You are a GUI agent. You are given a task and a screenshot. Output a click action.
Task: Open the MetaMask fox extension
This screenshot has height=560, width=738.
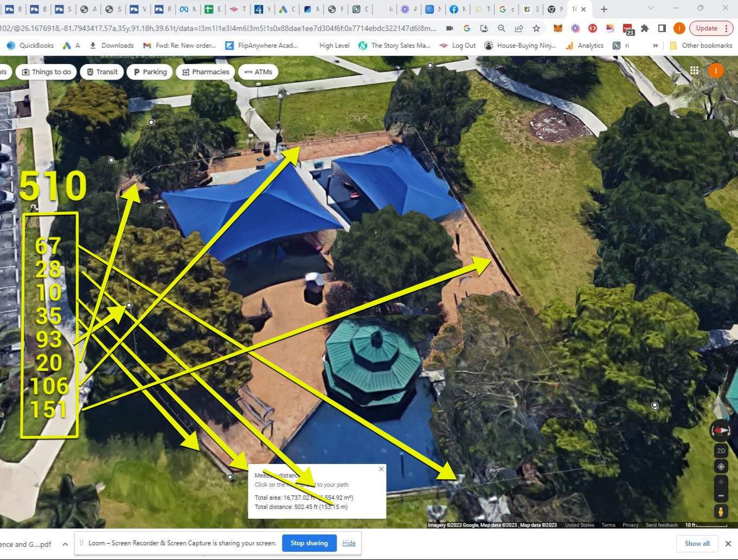click(x=557, y=28)
